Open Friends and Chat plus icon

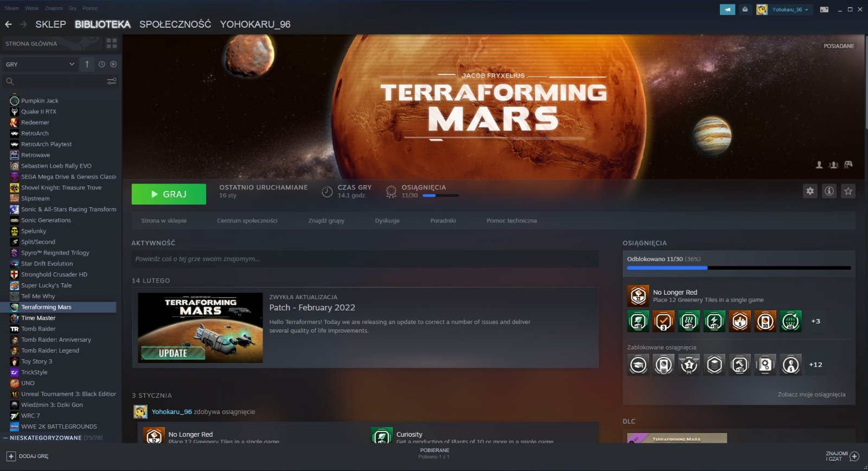pyautogui.click(x=854, y=456)
